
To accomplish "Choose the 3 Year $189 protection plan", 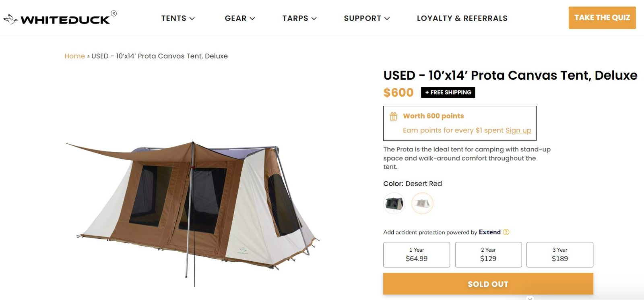I will pyautogui.click(x=559, y=254).
